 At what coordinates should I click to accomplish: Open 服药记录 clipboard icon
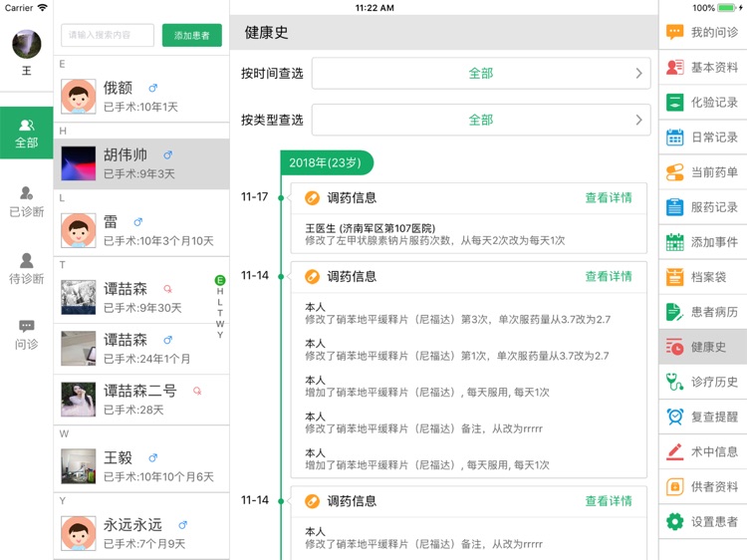[674, 207]
